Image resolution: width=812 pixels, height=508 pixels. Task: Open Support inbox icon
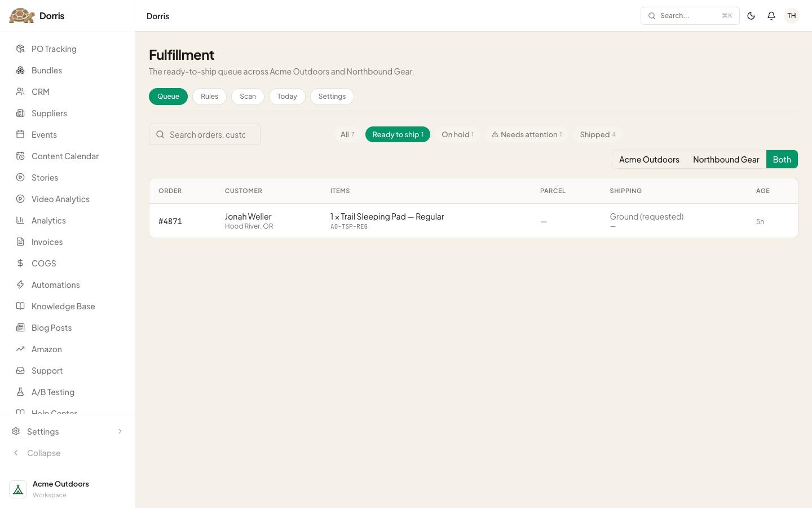point(20,371)
